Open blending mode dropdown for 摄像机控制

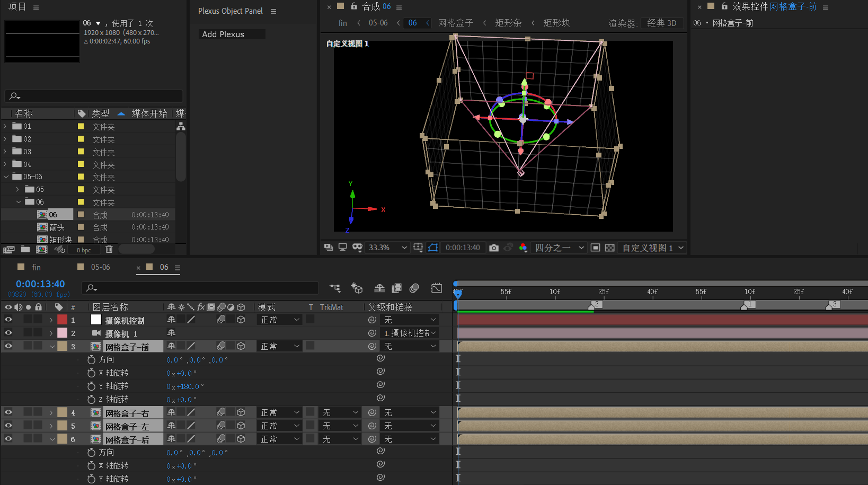point(280,320)
